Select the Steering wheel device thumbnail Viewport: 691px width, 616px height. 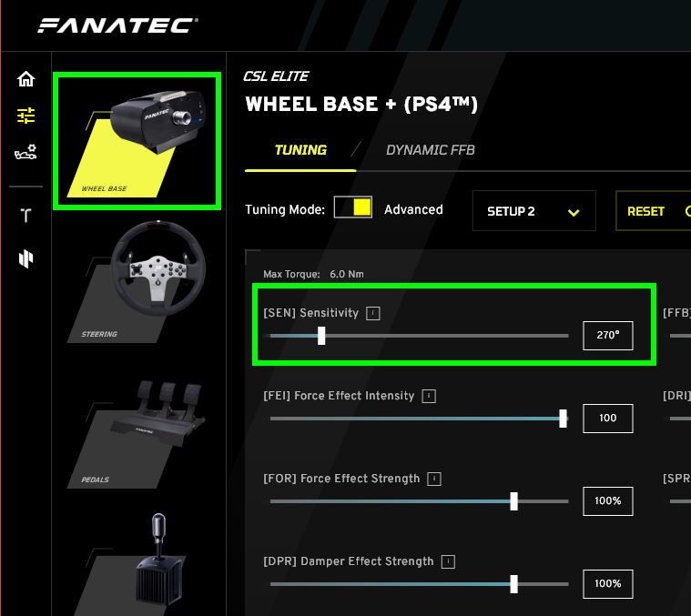tap(137, 282)
